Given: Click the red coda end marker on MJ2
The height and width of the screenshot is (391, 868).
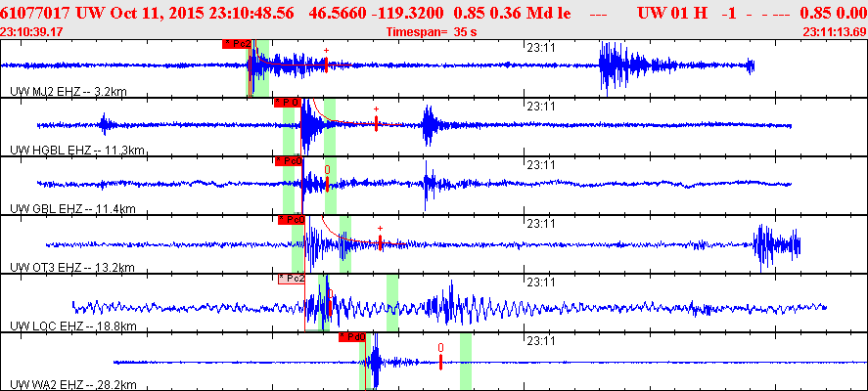Looking at the screenshot, I should (325, 65).
